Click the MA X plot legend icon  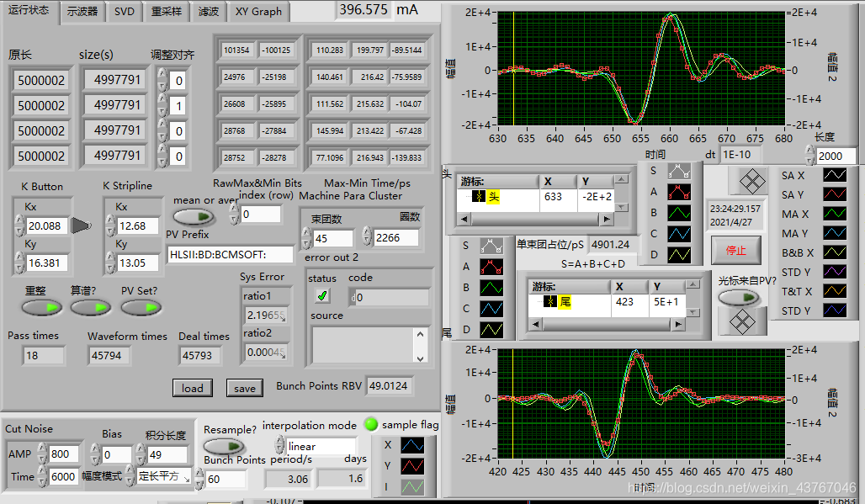835,214
